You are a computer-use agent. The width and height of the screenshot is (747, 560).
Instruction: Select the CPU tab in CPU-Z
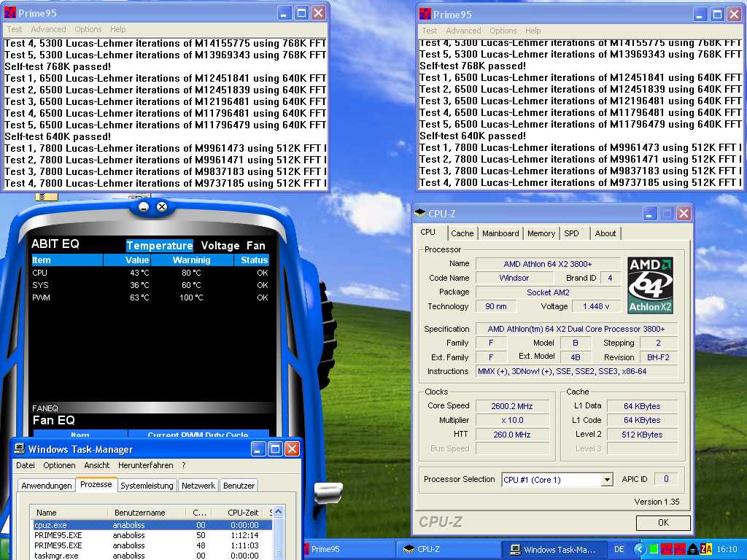pos(427,232)
